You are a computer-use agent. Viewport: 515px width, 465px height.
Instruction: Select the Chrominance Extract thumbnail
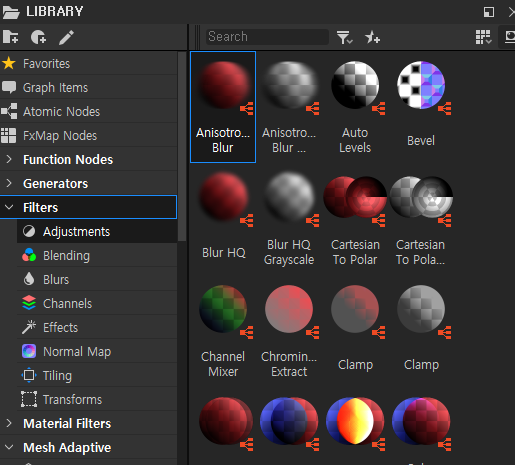coord(289,309)
